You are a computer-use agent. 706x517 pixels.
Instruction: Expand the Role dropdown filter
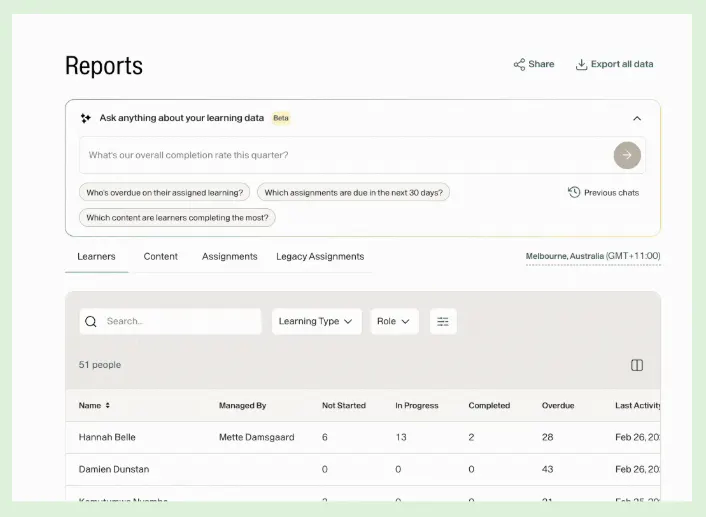tap(394, 321)
